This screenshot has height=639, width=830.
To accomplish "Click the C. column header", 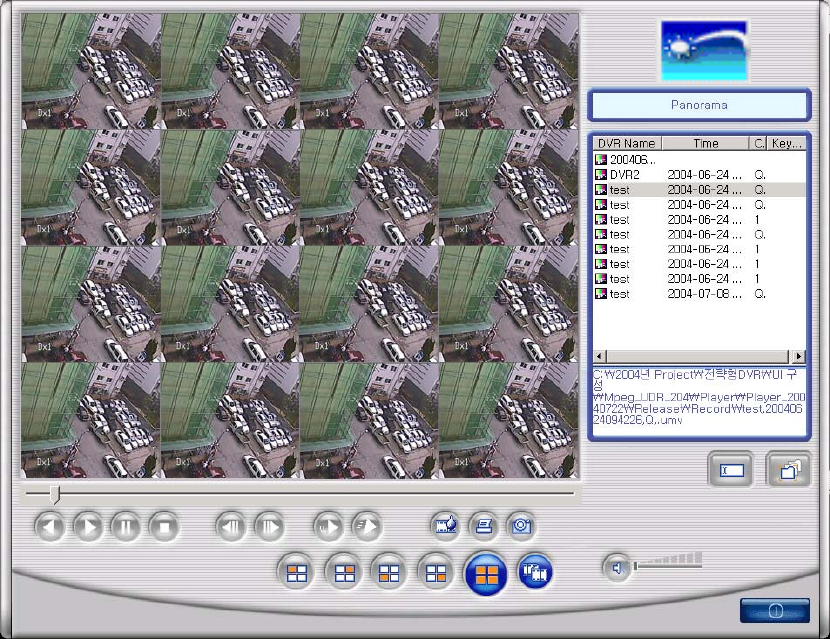I will click(x=758, y=143).
